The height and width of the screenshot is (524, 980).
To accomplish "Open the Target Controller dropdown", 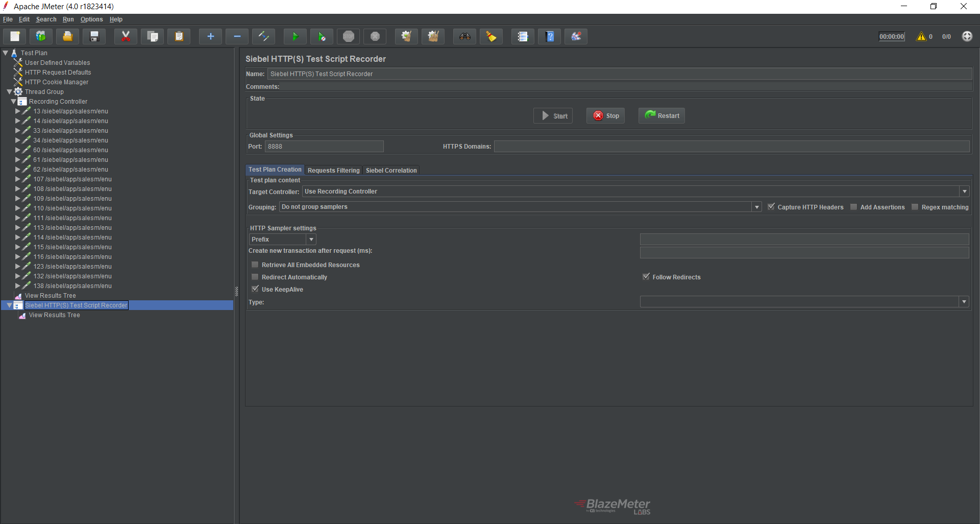I will [x=964, y=192].
